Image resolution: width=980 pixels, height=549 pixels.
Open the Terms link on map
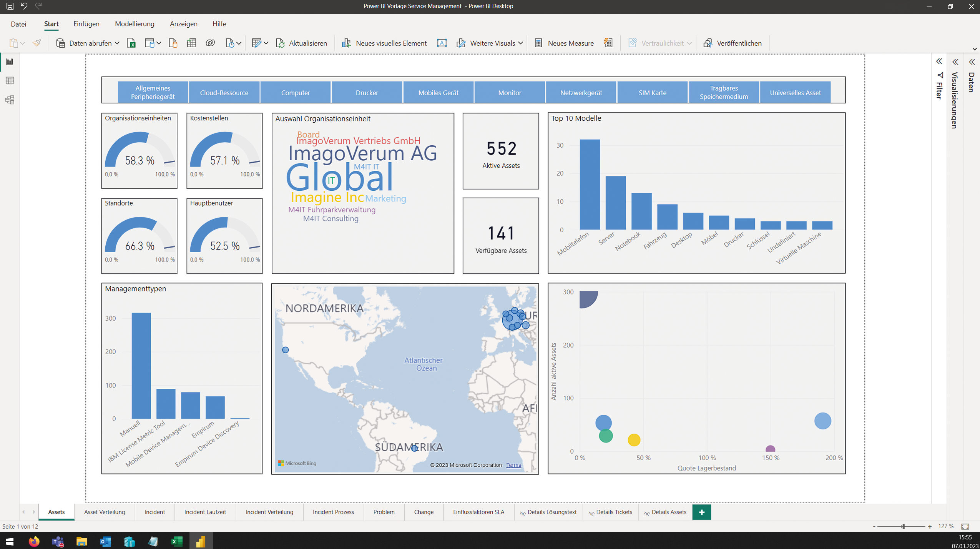[x=513, y=465]
